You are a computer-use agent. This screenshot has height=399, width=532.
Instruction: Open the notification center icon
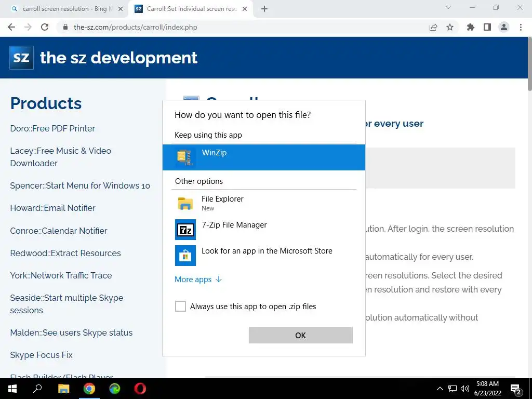click(516, 389)
